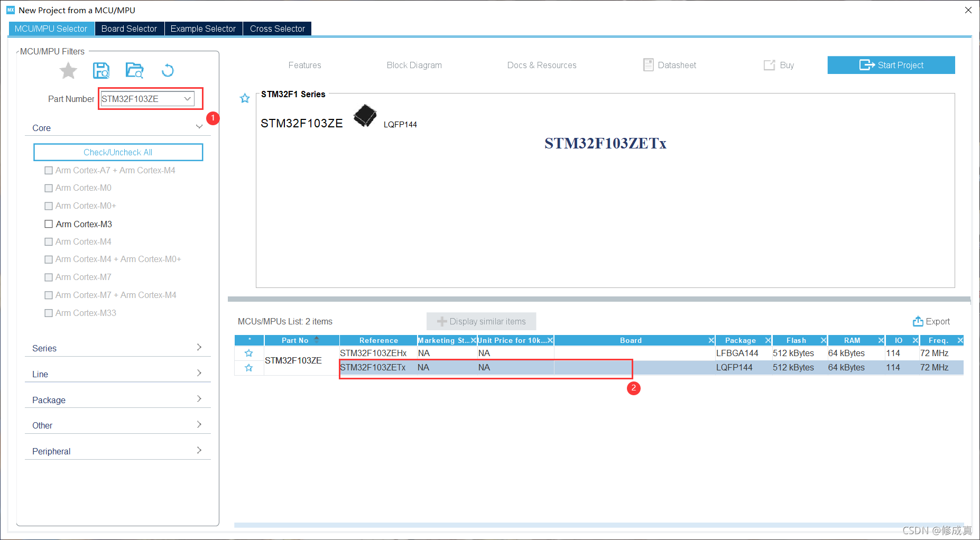The height and width of the screenshot is (540, 980).
Task: Open the Datasheet
Action: [670, 65]
